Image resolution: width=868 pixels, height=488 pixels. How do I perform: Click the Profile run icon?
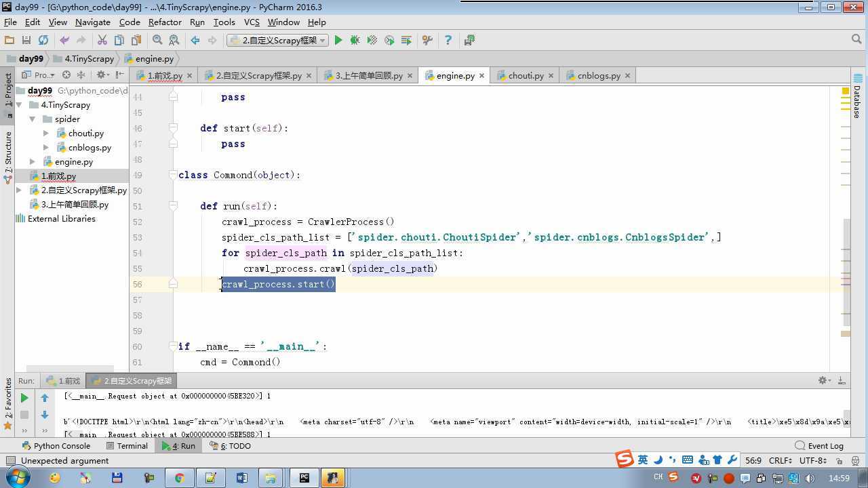389,41
